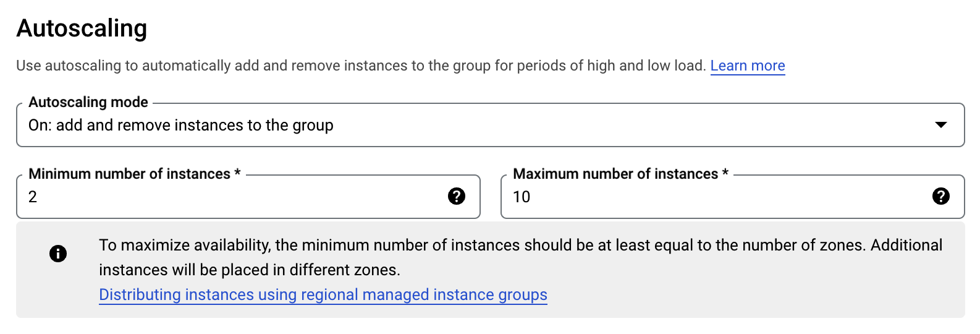
Task: Click the "instances will be placed in different zones" line
Action: coord(250,270)
